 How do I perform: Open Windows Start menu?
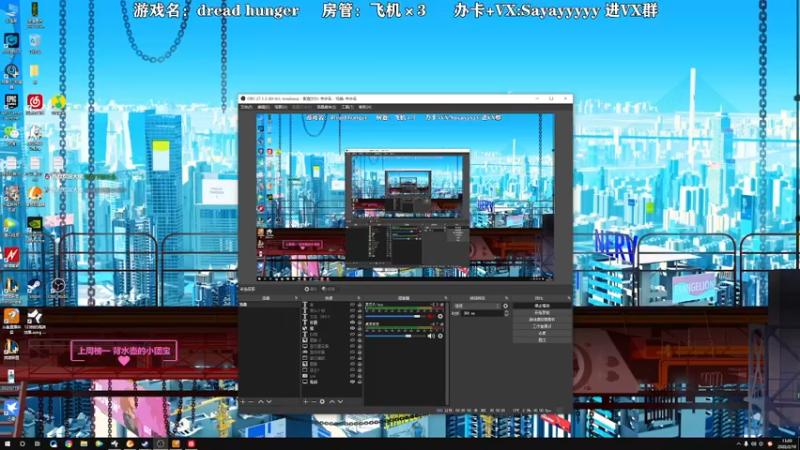click(7, 444)
